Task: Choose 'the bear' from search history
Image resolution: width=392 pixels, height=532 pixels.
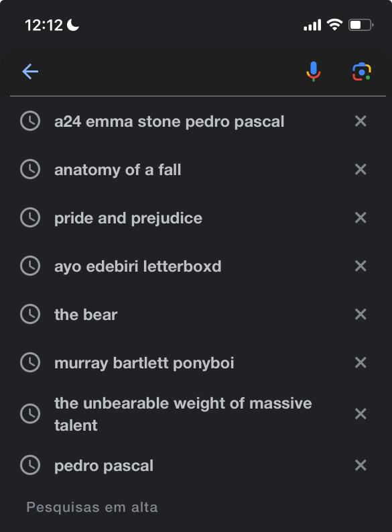Action: click(x=86, y=315)
